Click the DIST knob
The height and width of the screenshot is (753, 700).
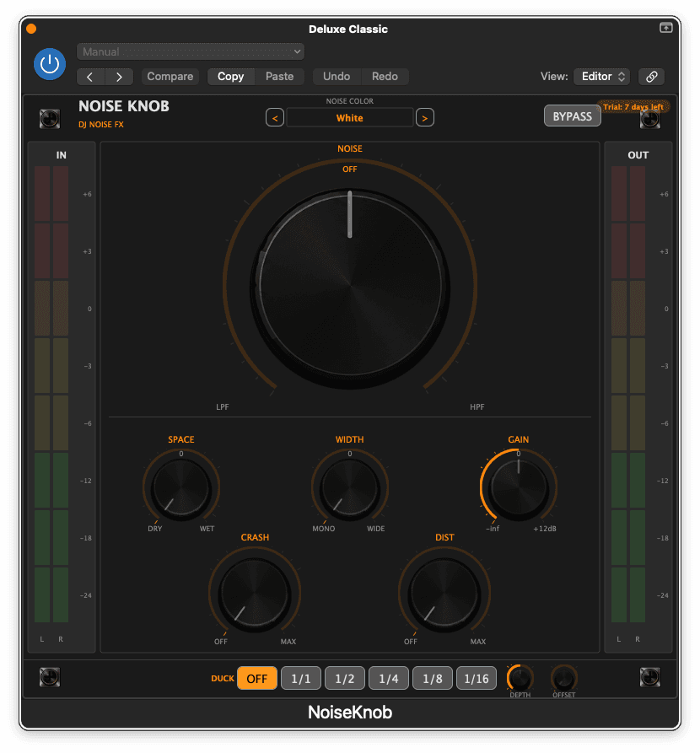(x=444, y=594)
